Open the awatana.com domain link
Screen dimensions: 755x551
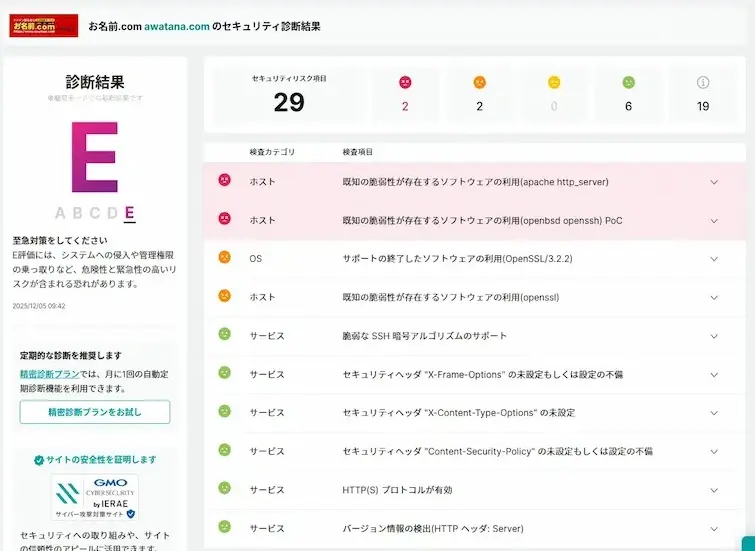click(177, 26)
